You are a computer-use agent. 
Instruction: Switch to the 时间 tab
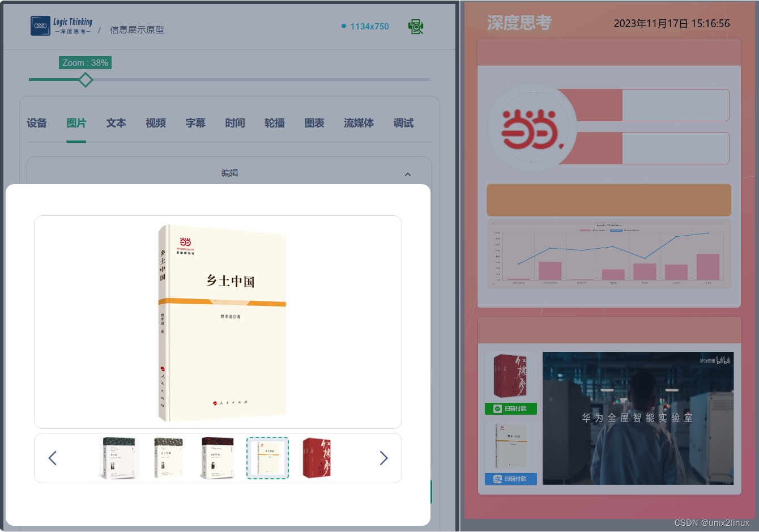coord(235,123)
